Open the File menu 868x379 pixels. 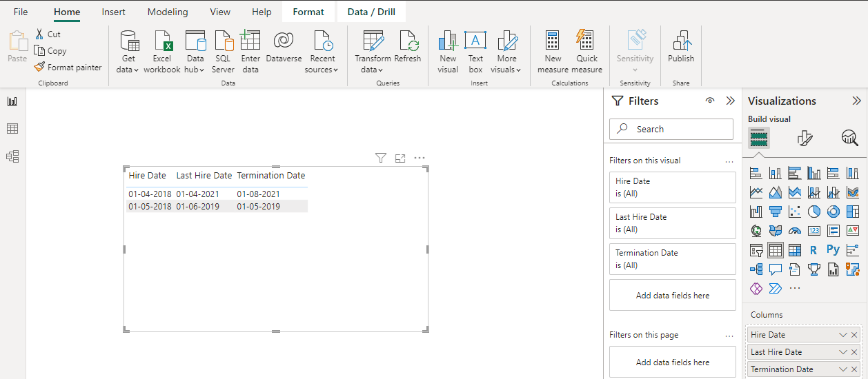coord(21,12)
